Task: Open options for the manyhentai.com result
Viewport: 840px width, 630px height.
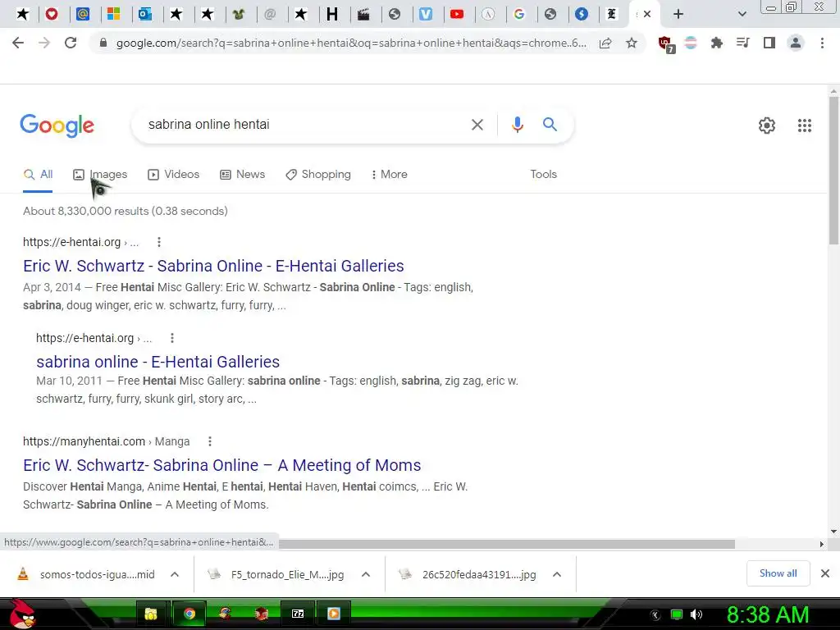Action: [210, 441]
